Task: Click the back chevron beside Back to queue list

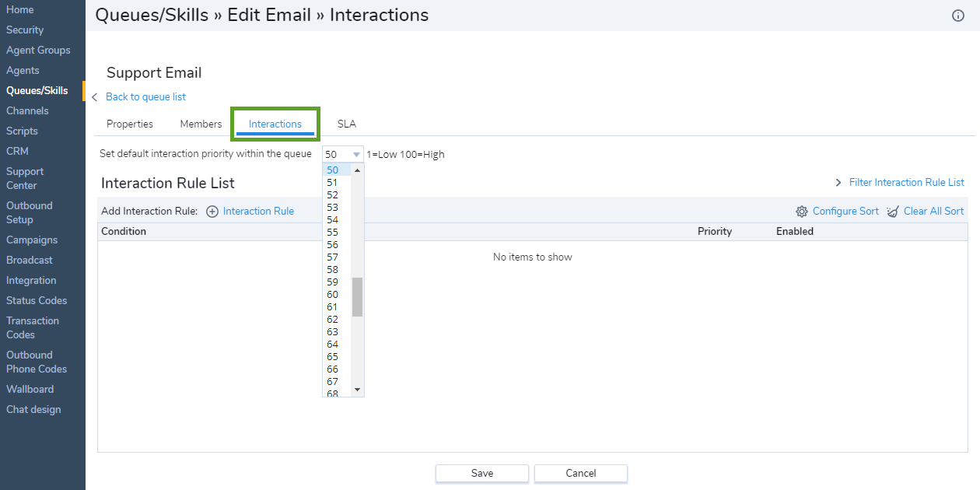Action: tap(95, 97)
